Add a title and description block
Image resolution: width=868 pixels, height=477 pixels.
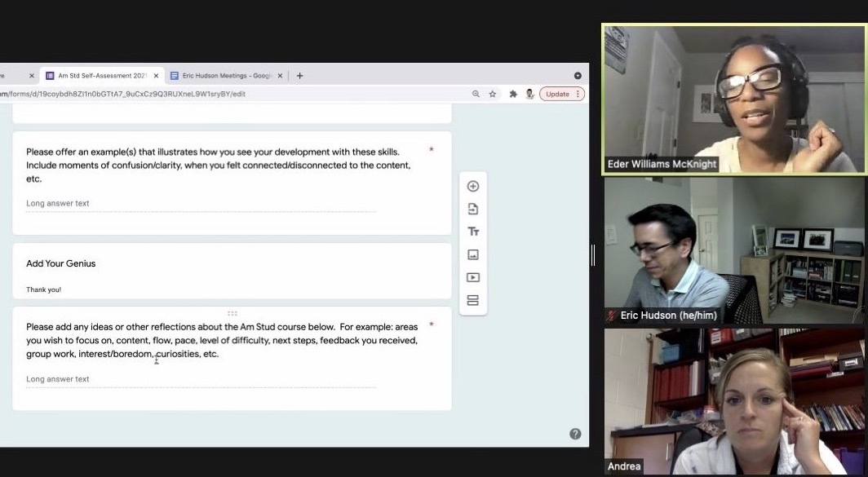pyautogui.click(x=472, y=232)
